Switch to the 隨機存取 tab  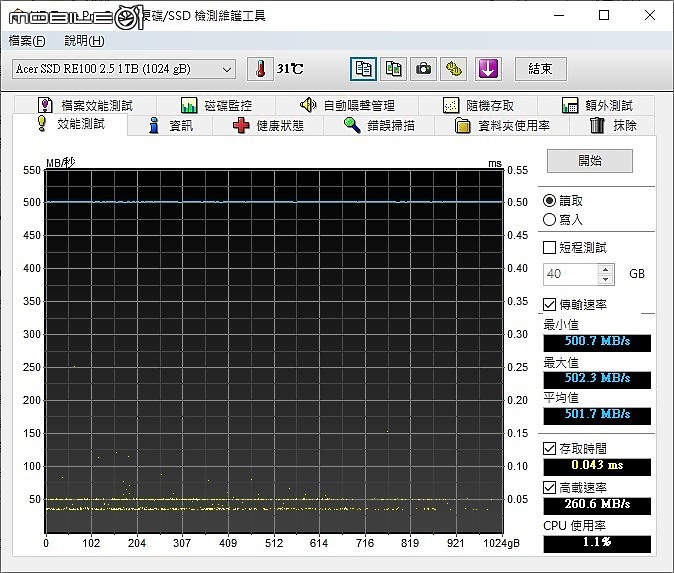(478, 105)
